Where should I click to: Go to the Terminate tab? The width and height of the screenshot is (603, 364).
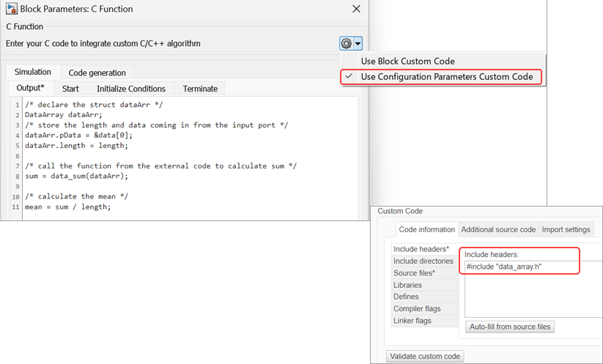[x=200, y=89]
